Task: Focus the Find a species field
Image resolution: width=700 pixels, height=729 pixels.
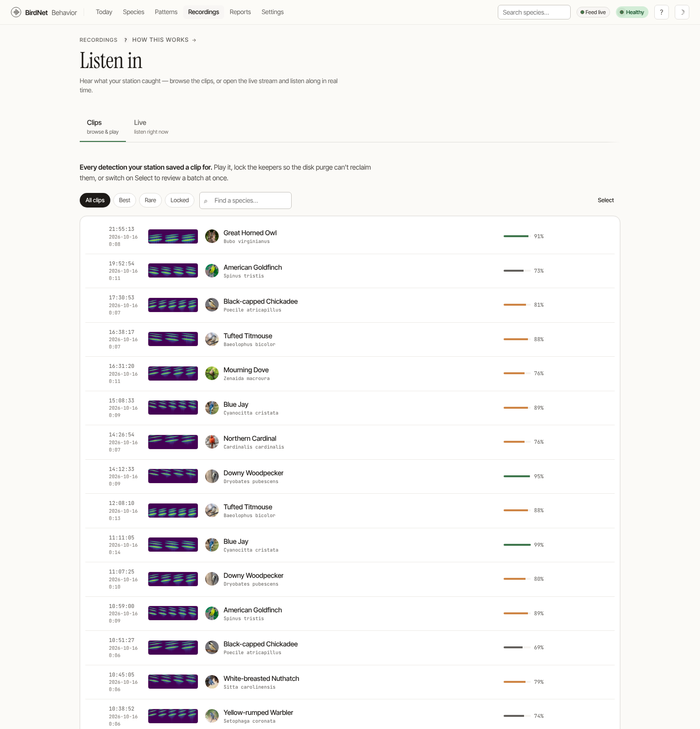Action: 245,200
